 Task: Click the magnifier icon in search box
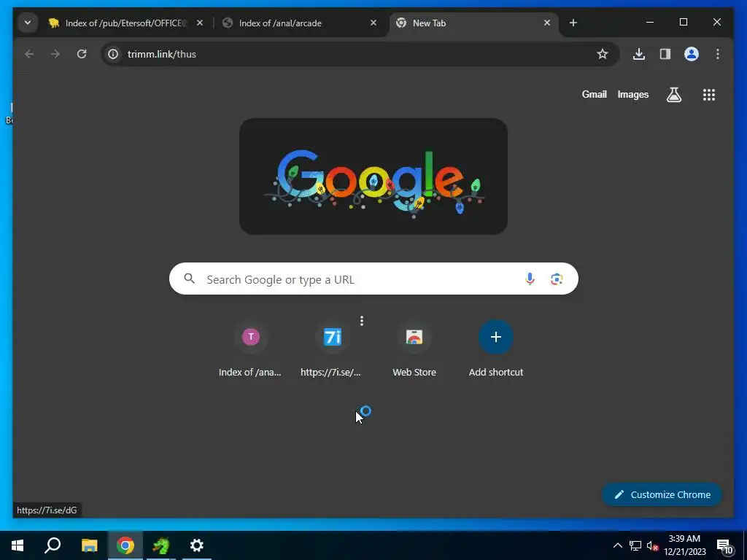click(x=190, y=279)
